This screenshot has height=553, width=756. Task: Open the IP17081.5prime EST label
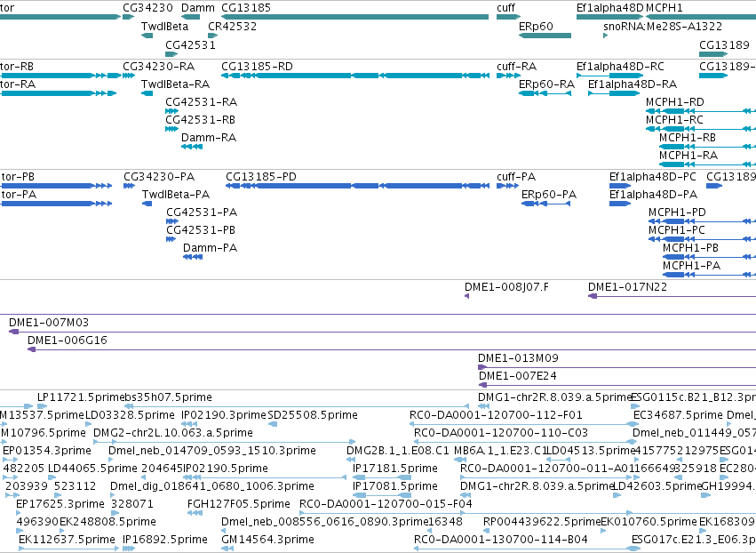click(394, 486)
